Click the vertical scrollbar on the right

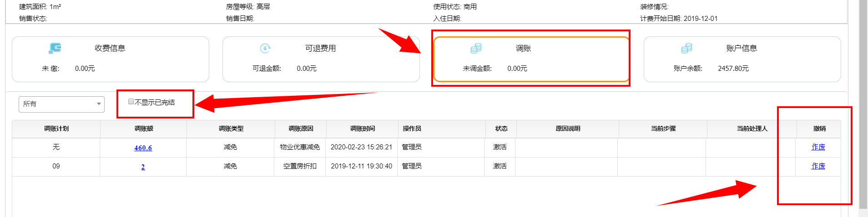click(863, 104)
